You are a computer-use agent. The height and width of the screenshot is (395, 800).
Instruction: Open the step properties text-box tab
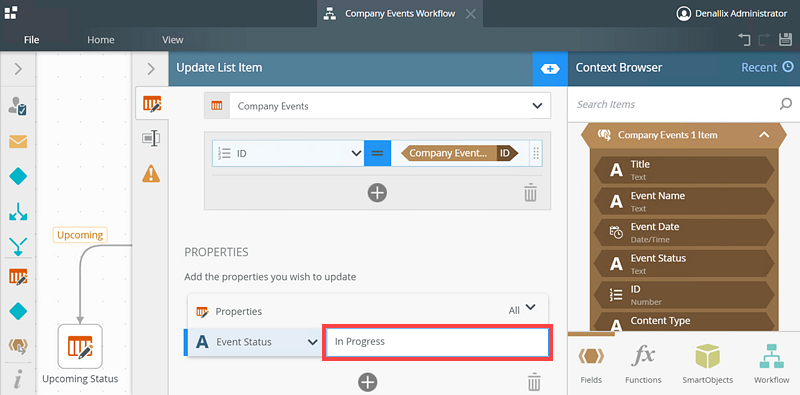click(151, 138)
